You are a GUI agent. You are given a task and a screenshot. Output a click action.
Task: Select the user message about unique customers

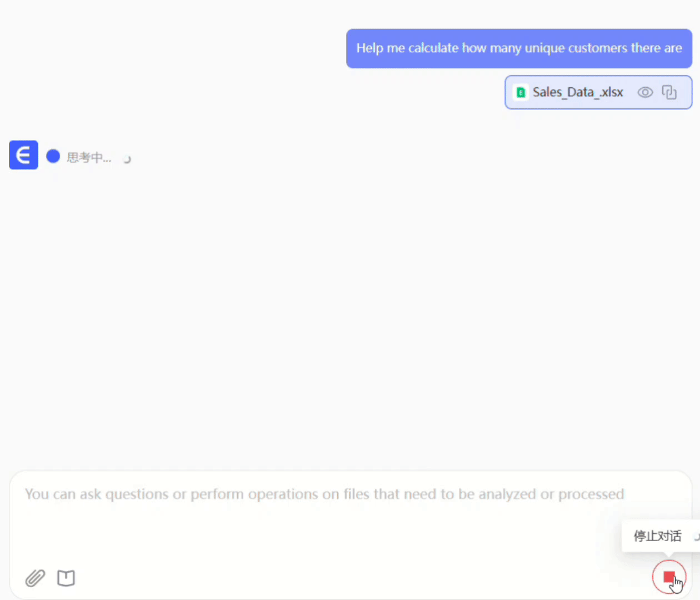pyautogui.click(x=519, y=48)
